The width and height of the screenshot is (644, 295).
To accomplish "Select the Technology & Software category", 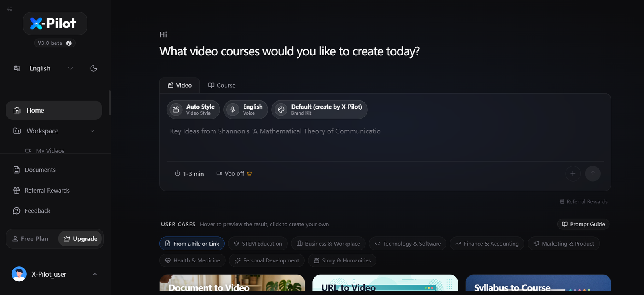I will [x=407, y=244].
